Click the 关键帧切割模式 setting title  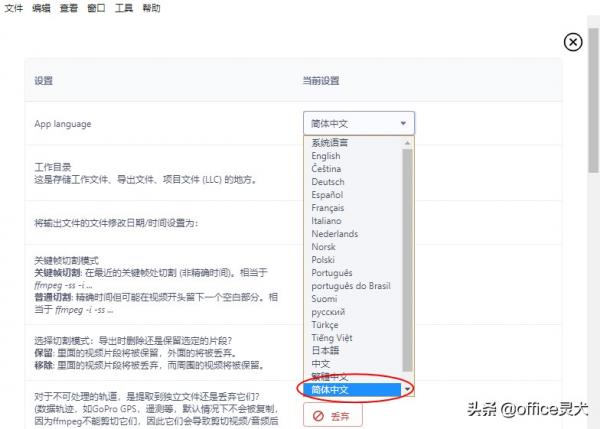67,261
